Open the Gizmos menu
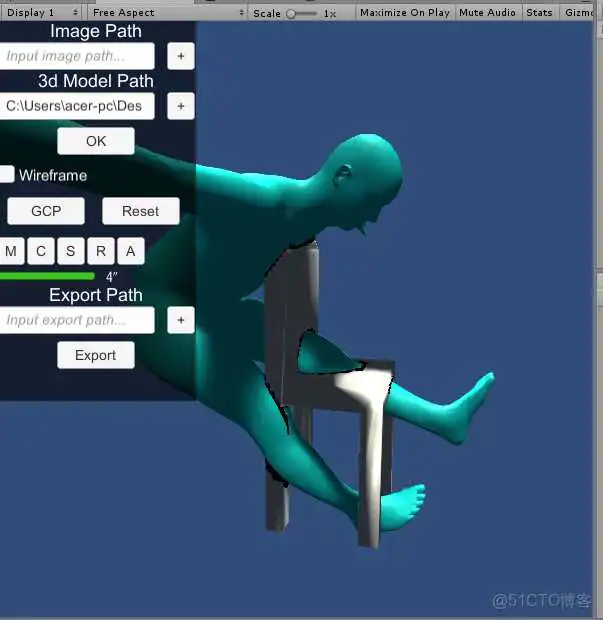 pyautogui.click(x=578, y=12)
